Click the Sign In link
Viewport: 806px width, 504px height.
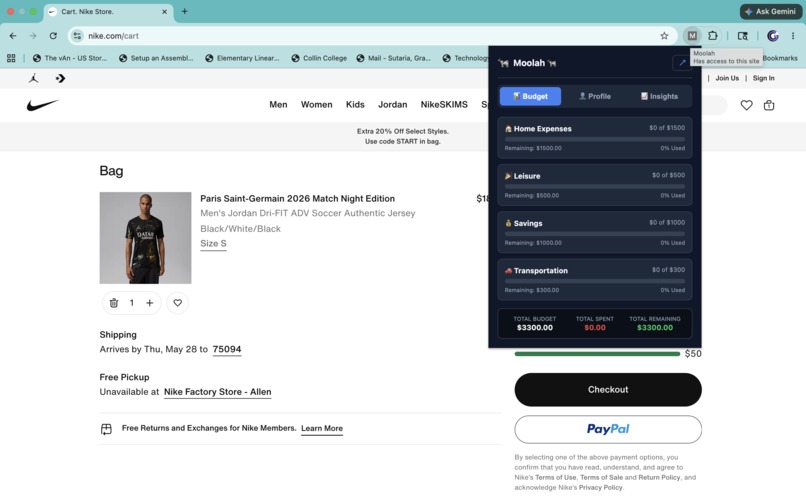[763, 78]
